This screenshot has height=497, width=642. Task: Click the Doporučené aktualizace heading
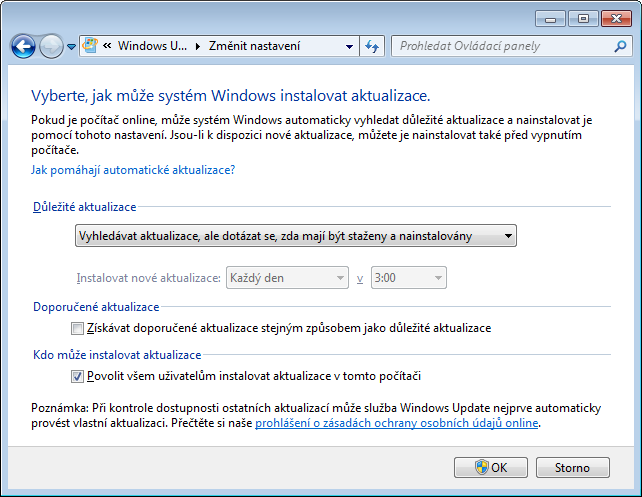[96, 307]
